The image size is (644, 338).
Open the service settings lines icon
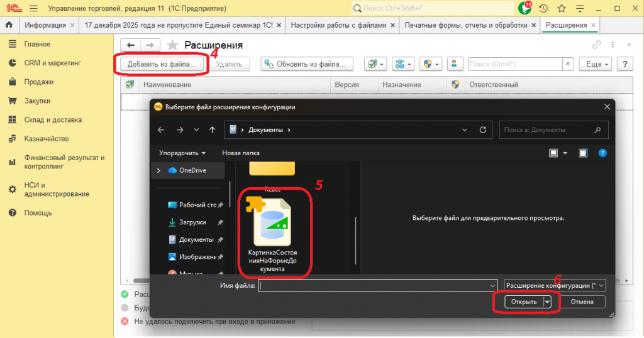(x=580, y=8)
